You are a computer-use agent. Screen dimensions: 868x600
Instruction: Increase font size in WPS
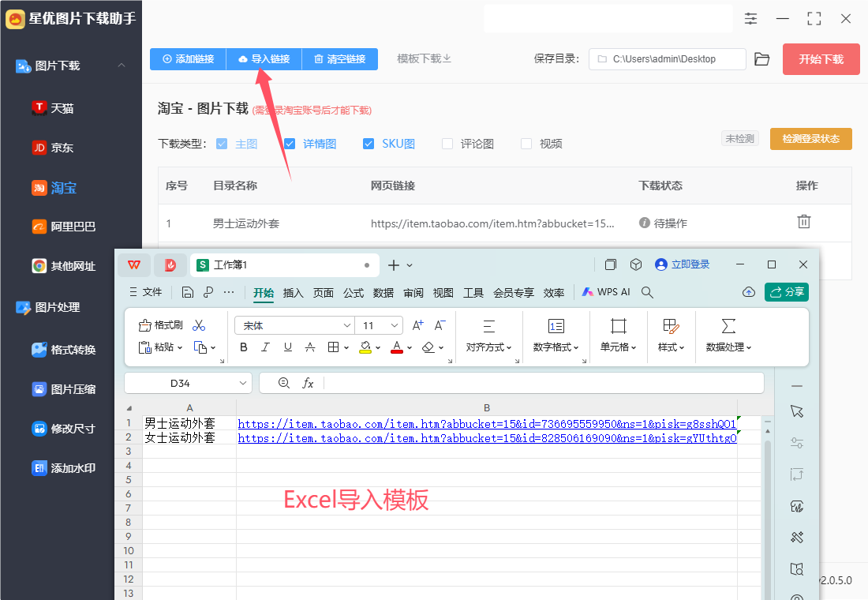(x=418, y=325)
